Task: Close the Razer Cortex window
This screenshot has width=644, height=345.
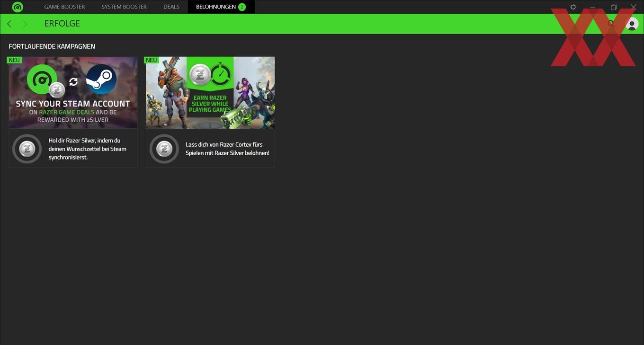Action: tap(634, 7)
